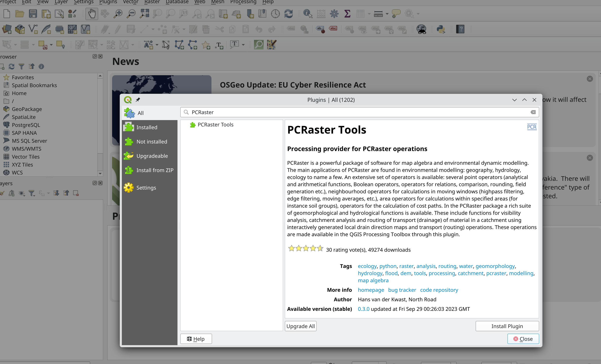
Task: Click the Help question mark toolbar icon
Action: pyautogui.click(x=460, y=29)
